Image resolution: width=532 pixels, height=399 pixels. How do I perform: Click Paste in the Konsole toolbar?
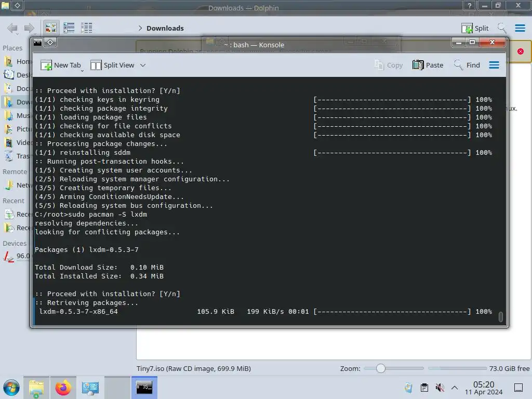point(428,65)
